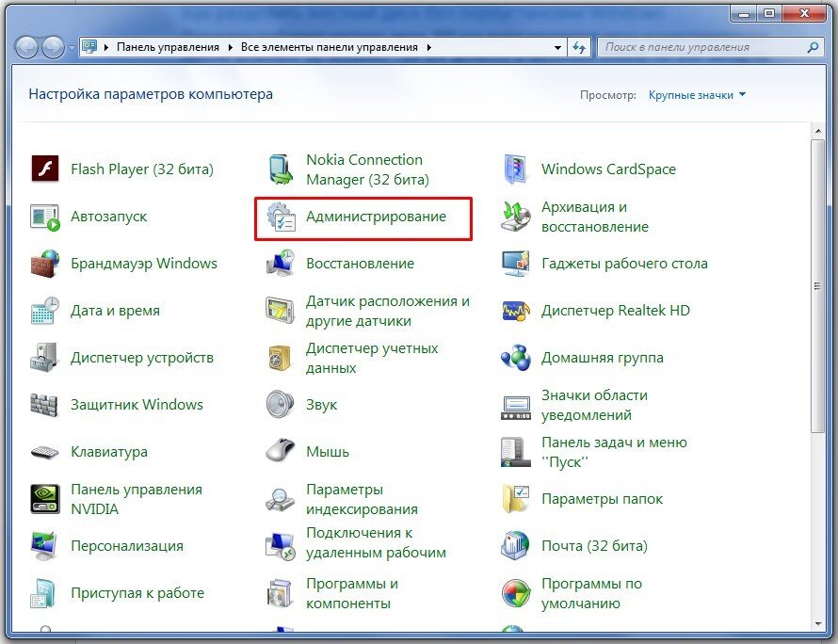Click the Forward navigation button
This screenshot has height=644, width=838.
(x=53, y=48)
